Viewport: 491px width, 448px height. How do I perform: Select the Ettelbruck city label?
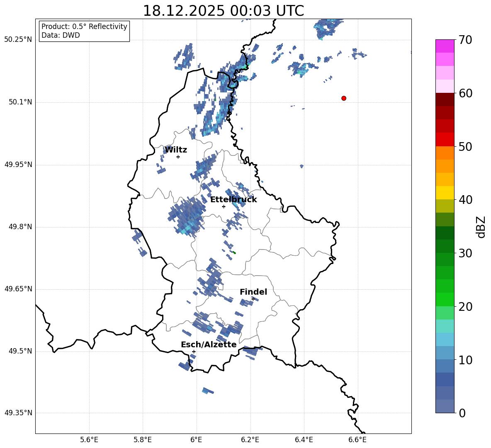[x=233, y=200]
